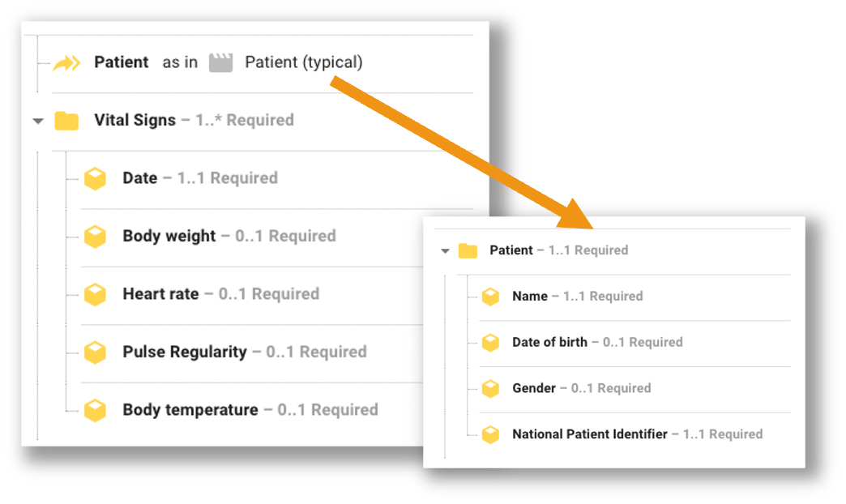The width and height of the screenshot is (846, 504).
Task: Click the yellow Patient folder icon
Action: (468, 250)
